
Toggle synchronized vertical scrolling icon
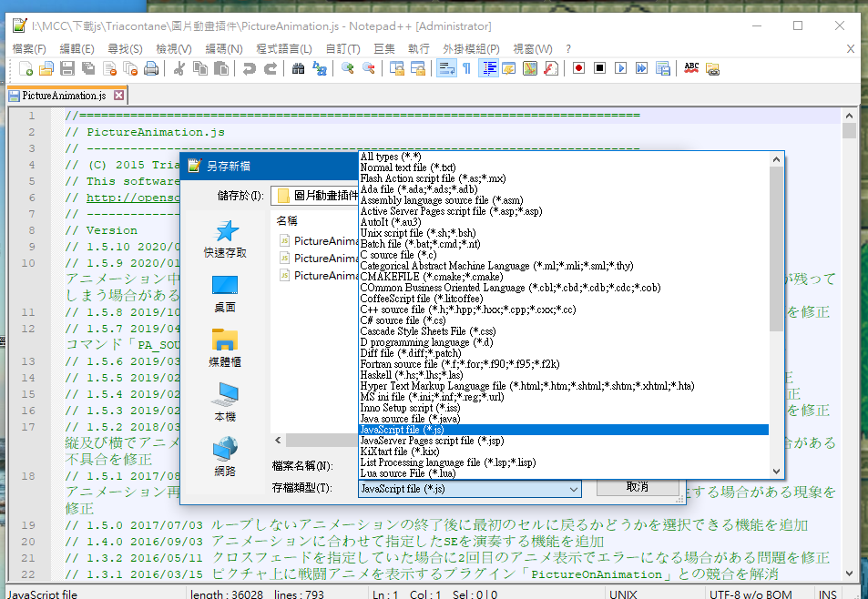pos(397,68)
